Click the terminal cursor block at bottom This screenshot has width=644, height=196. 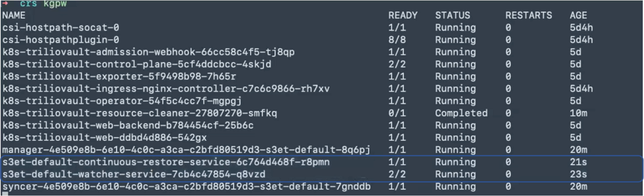coord(5,194)
